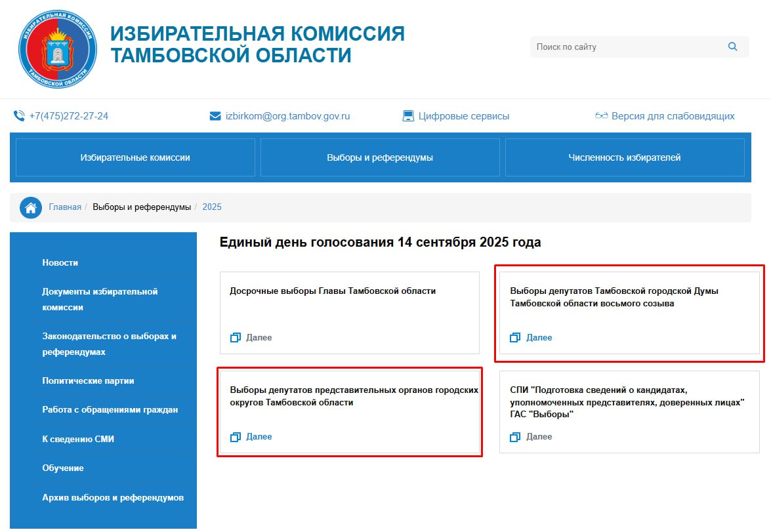Click Далее icon under Тамбовской городской Думы card
The height and width of the screenshot is (532, 771).
coord(515,337)
